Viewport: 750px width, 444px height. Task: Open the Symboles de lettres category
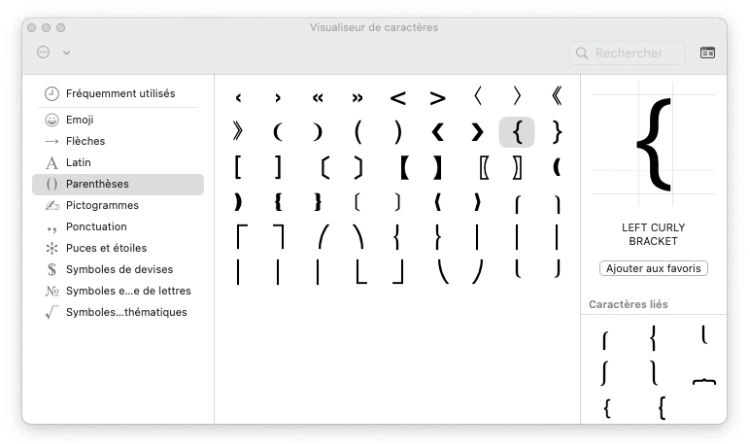[x=118, y=291]
